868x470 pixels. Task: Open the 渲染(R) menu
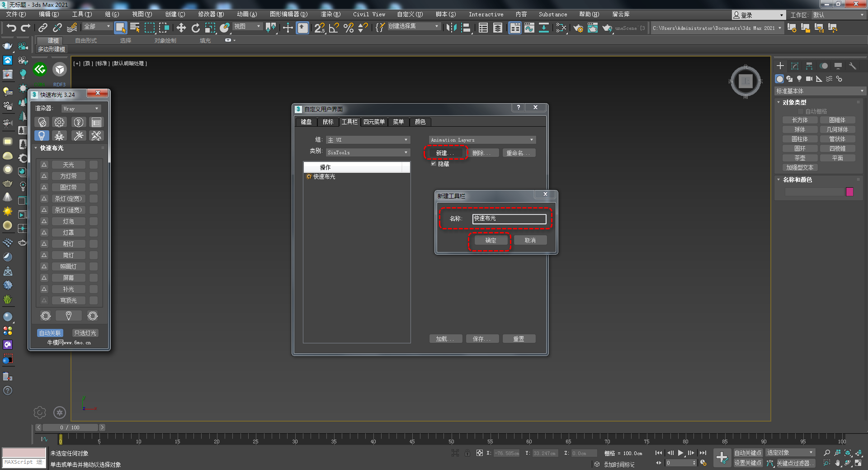330,14
